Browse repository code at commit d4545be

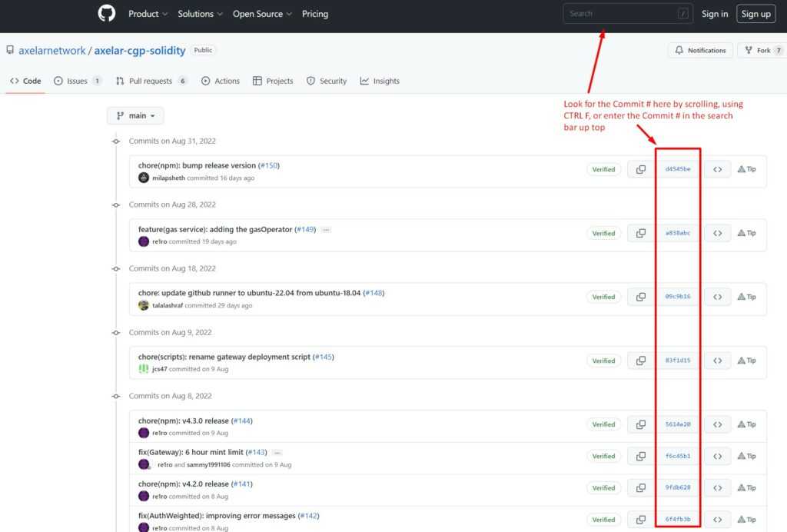point(716,169)
